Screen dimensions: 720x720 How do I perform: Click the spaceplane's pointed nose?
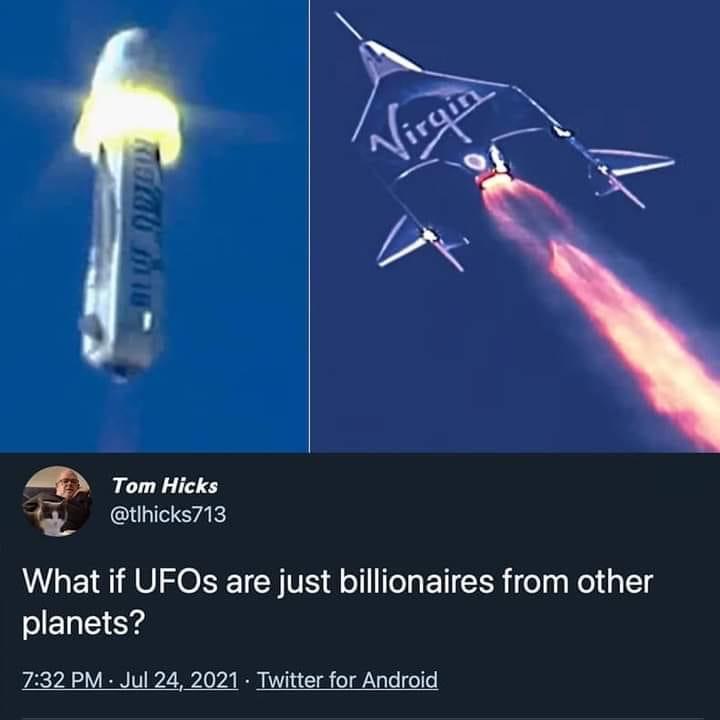coord(349,26)
